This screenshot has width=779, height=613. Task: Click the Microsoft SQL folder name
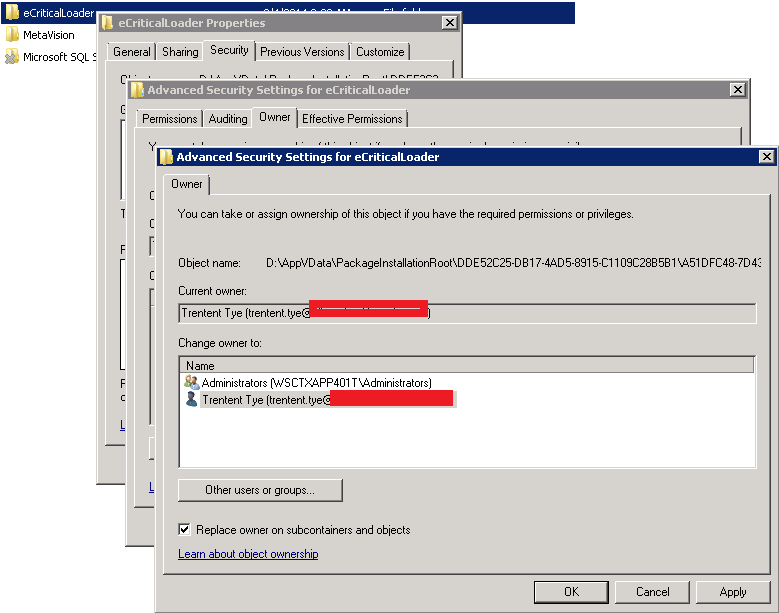click(x=60, y=57)
